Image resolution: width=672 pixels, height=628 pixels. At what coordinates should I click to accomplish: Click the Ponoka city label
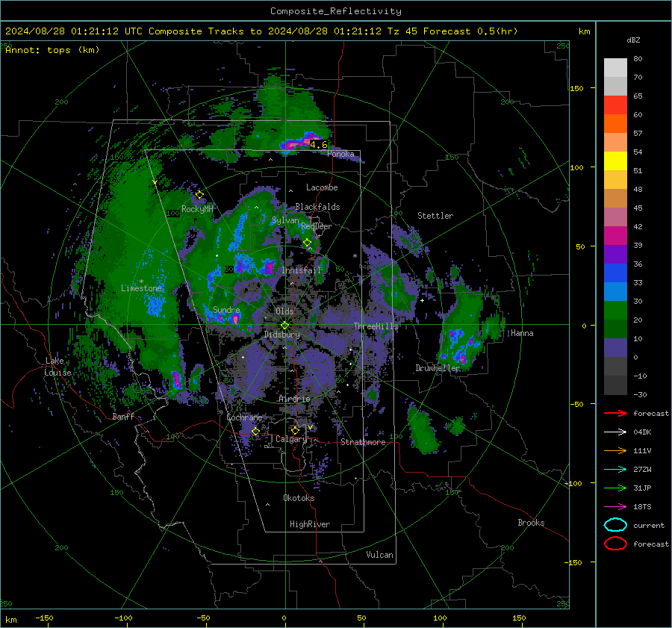pyautogui.click(x=340, y=154)
